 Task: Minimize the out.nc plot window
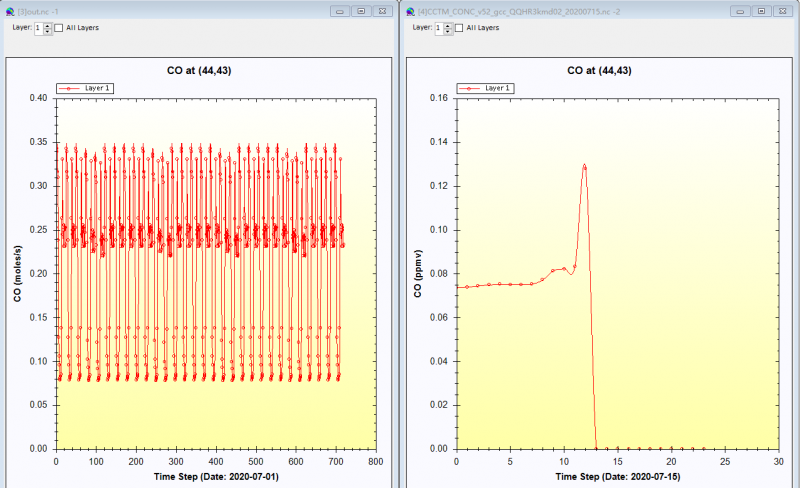click(340, 11)
